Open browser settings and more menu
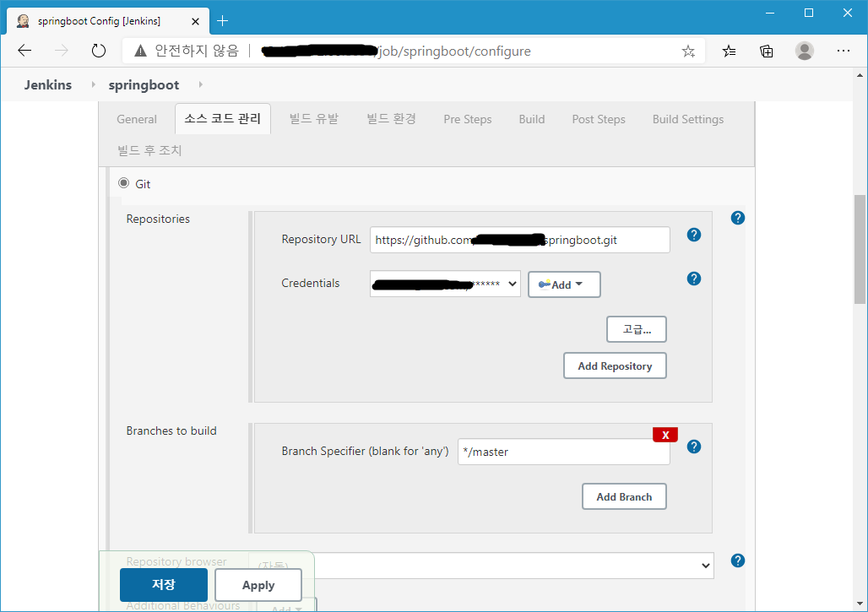 tap(843, 51)
